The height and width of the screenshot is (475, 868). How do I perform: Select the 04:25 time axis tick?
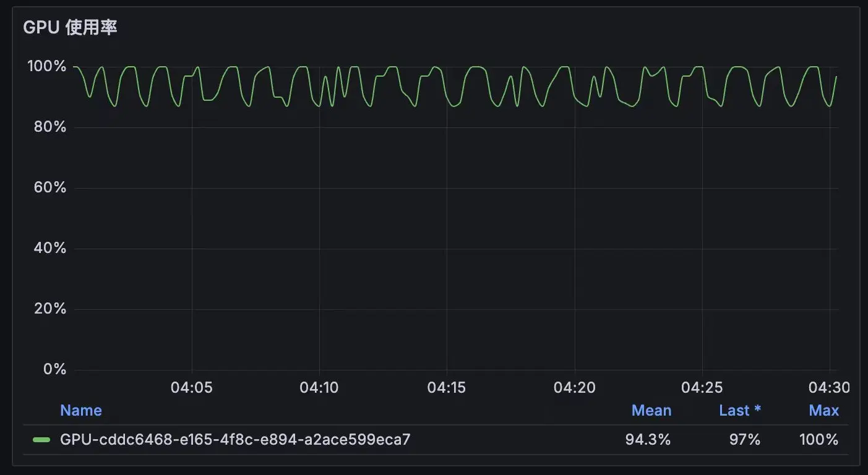702,388
